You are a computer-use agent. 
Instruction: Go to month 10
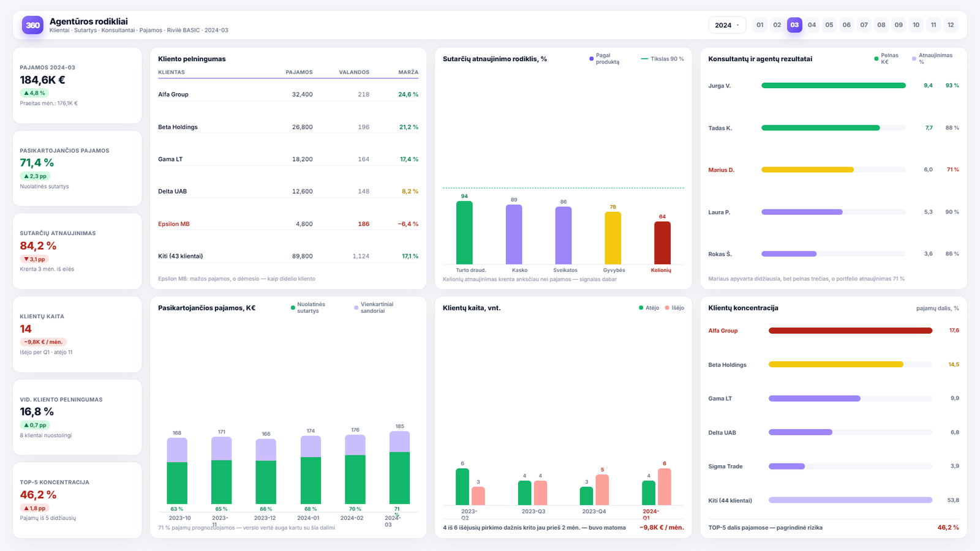click(916, 25)
